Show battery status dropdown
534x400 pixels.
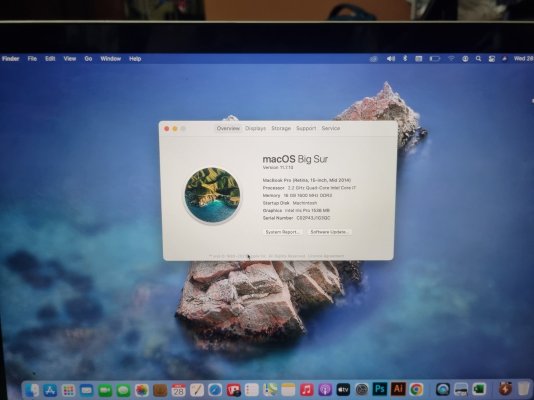point(435,59)
